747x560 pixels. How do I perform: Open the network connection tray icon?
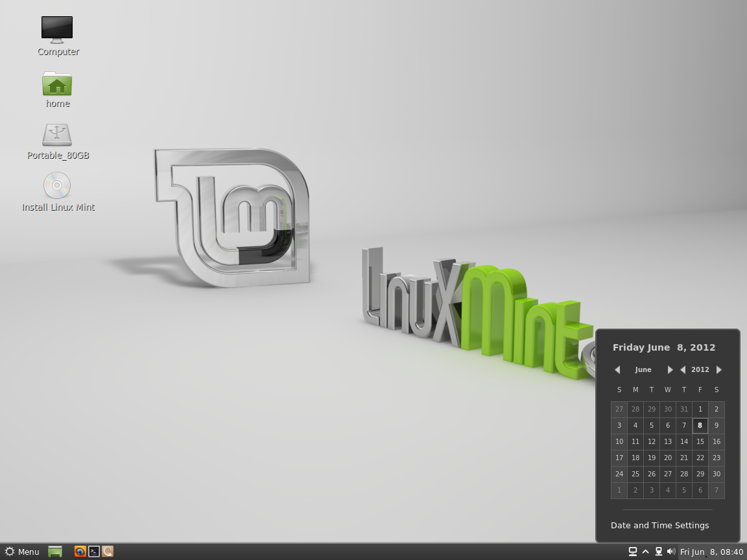click(658, 552)
